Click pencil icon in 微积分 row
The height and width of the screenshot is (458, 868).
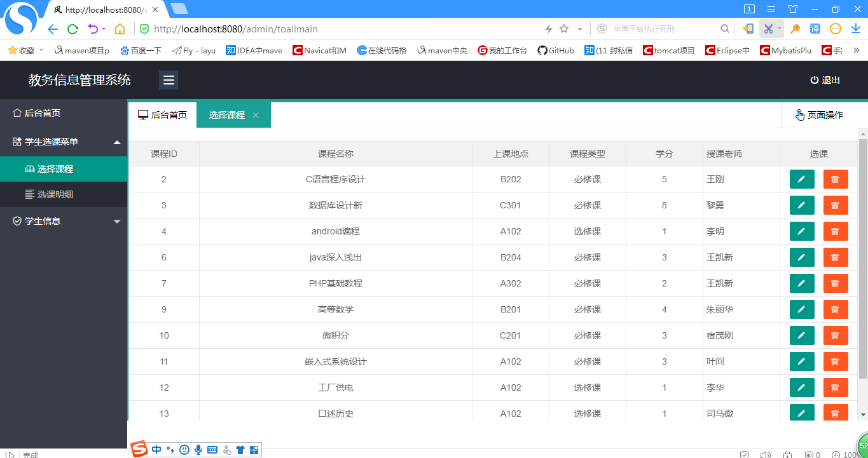click(802, 335)
